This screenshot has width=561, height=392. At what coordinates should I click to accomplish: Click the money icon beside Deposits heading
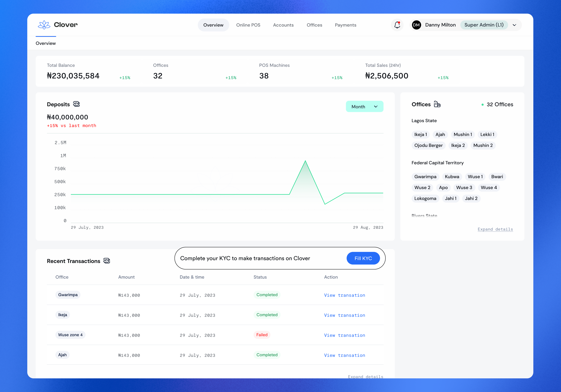[77, 104]
